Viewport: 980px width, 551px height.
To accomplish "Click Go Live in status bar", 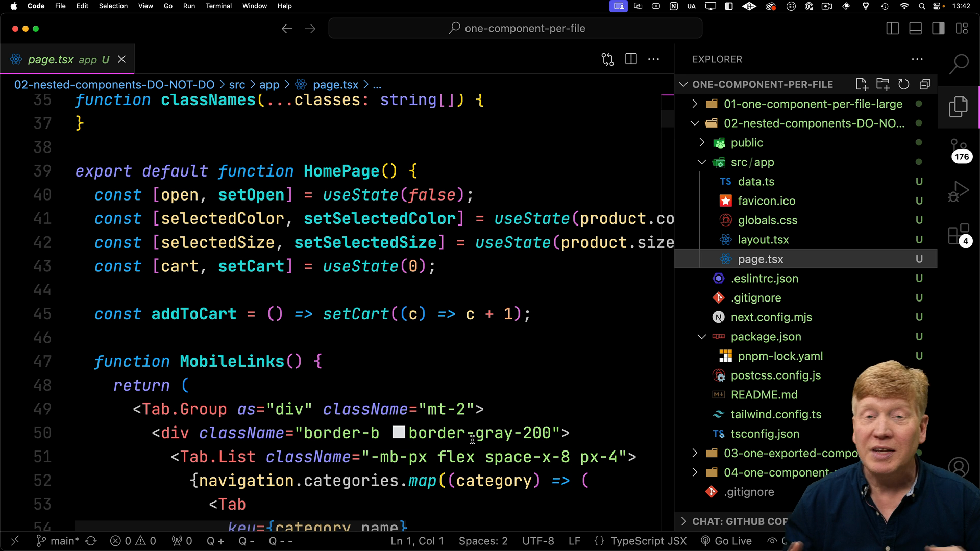I will coord(726,541).
